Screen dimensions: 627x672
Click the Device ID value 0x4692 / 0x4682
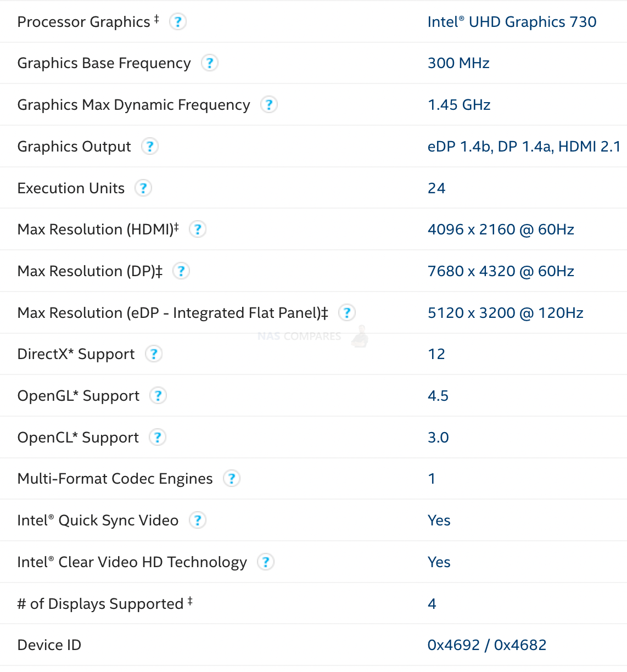pyautogui.click(x=487, y=645)
